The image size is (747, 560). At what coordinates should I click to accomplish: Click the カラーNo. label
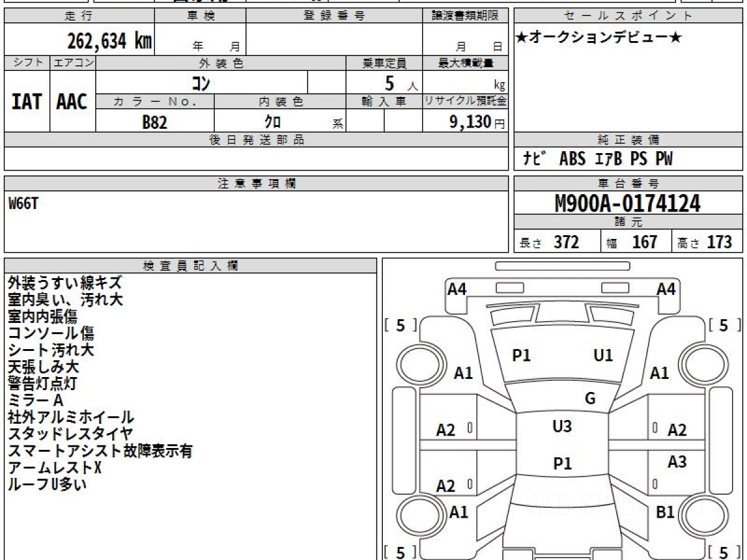point(155,102)
